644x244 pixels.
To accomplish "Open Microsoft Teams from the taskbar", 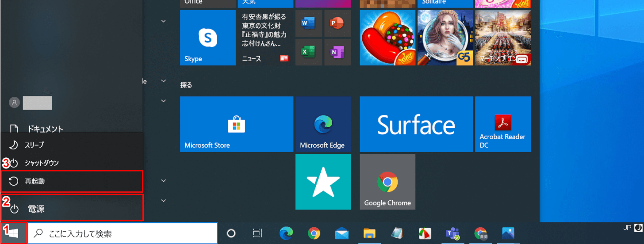I will [452, 233].
